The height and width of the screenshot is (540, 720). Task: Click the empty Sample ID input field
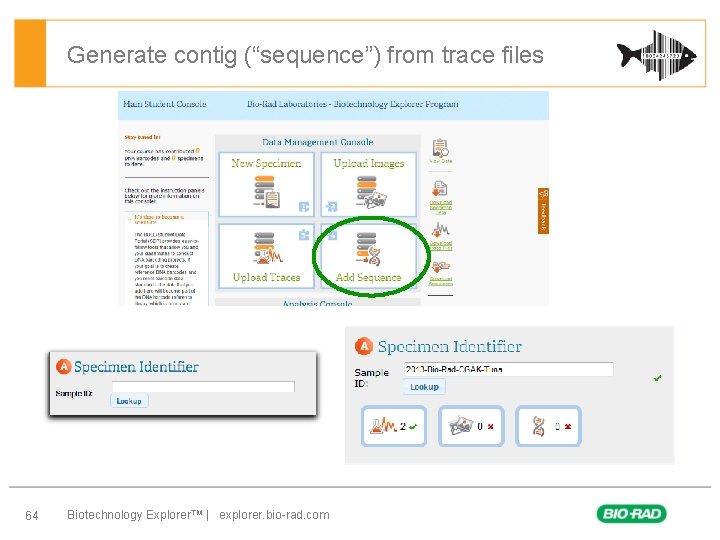pos(203,386)
